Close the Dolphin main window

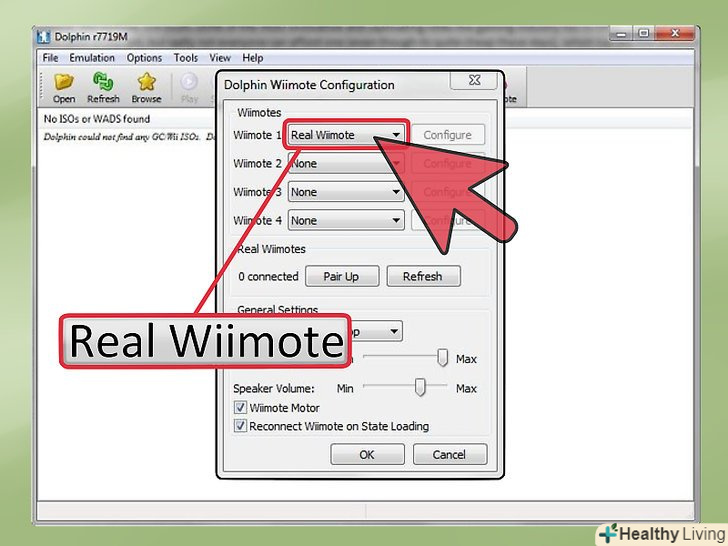point(674,33)
